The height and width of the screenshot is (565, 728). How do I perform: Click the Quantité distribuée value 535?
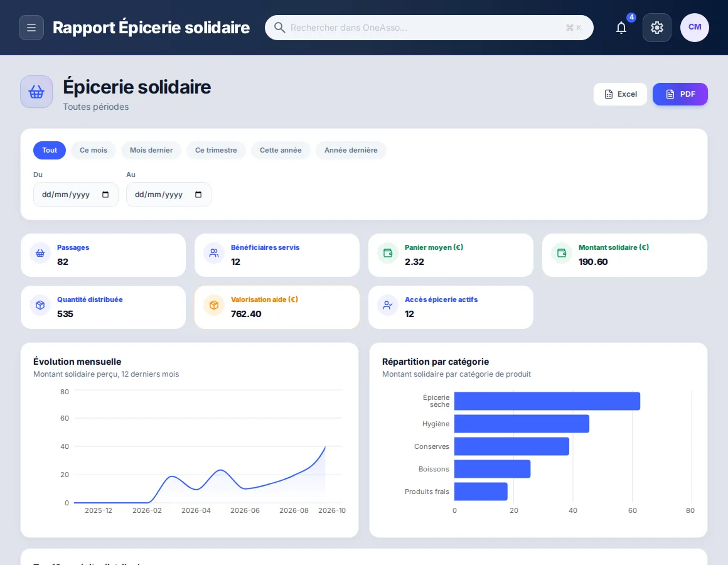coord(65,314)
